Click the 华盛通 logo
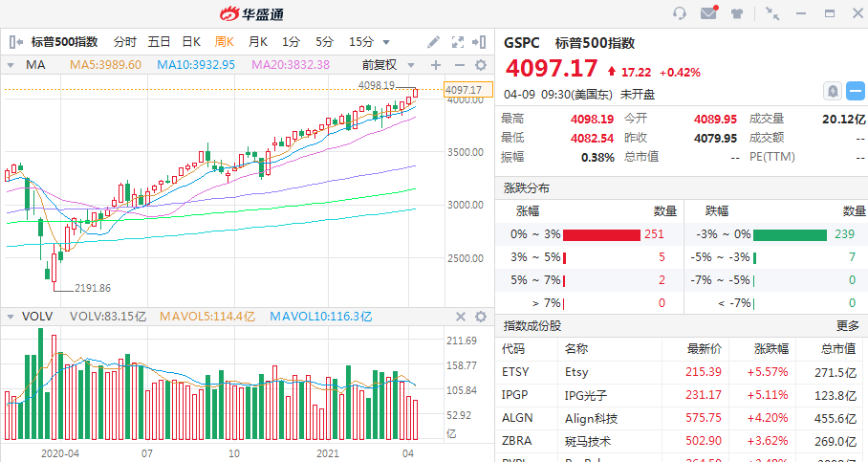Screen dimensions: 868x462 pyautogui.click(x=251, y=13)
